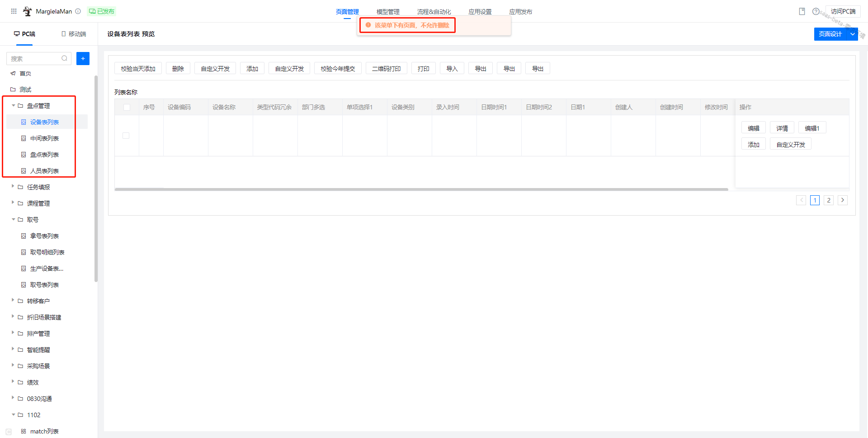Click 校验当天添加 button

pos(138,69)
